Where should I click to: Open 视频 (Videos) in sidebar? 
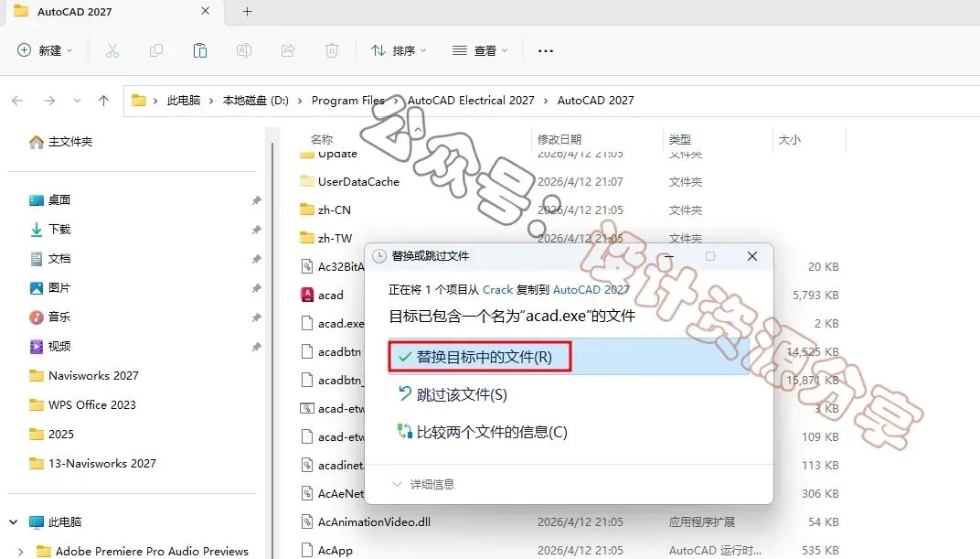50,347
